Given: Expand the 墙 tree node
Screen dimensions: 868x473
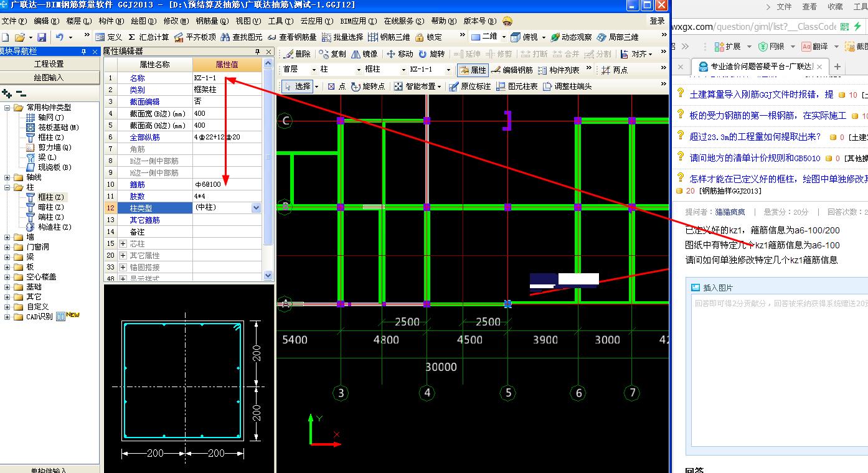Looking at the screenshot, I should coord(7,237).
